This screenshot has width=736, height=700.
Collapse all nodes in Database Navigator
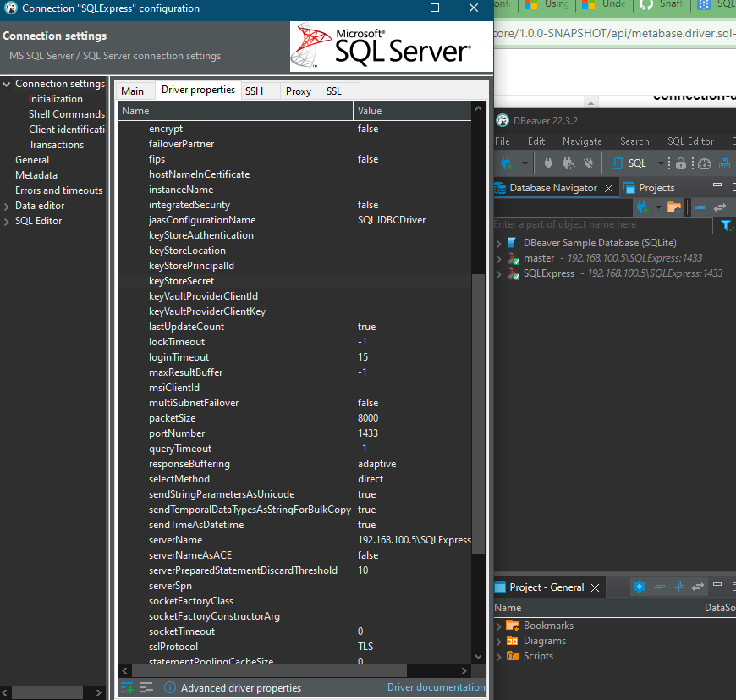click(700, 207)
